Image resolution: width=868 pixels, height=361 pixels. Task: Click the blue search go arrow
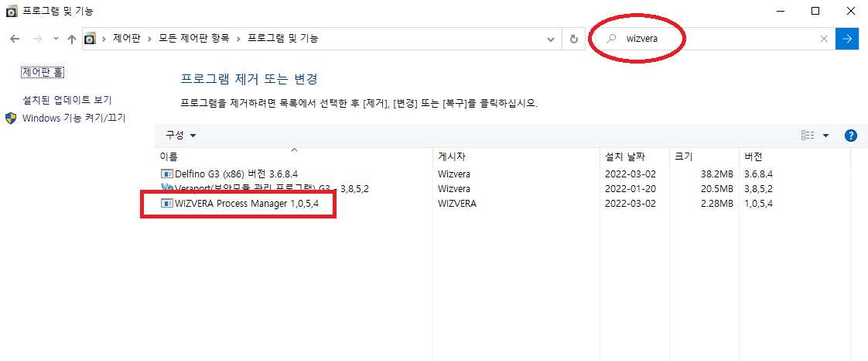(x=846, y=39)
